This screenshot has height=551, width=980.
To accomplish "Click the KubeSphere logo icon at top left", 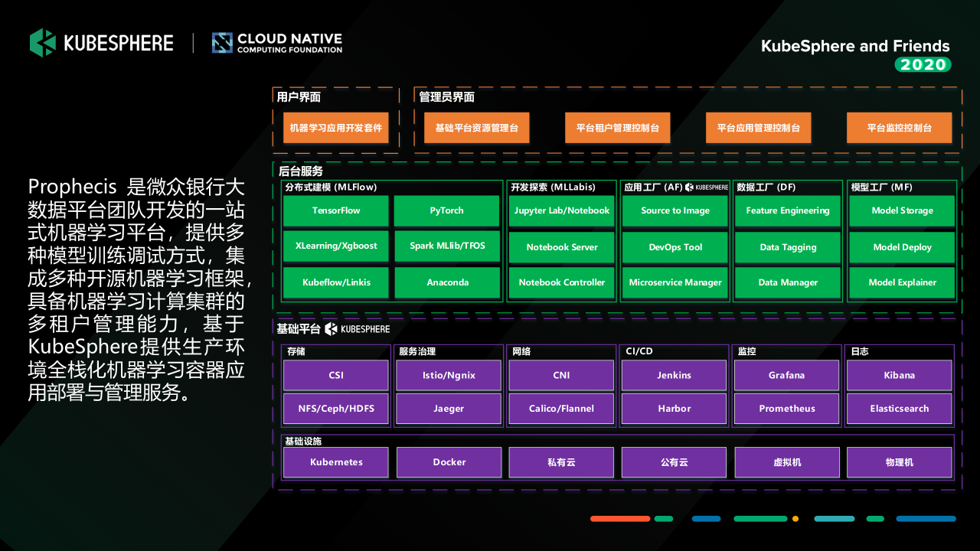I will click(x=43, y=43).
